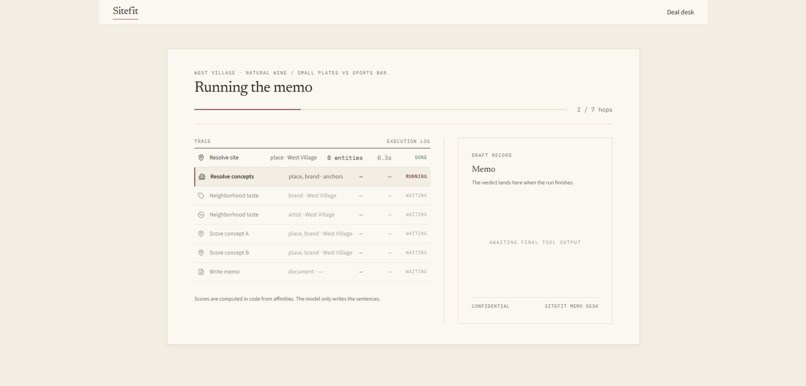
Task: Click the DRAFT RECORD label
Action: click(492, 155)
